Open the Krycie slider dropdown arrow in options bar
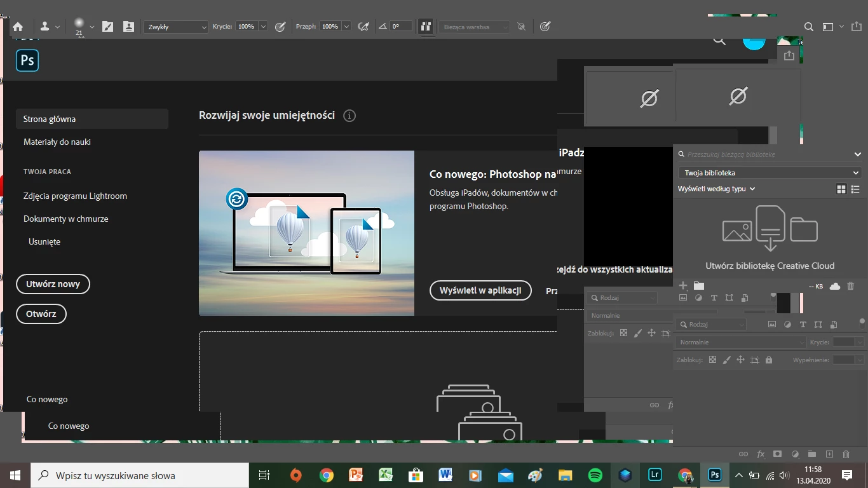868x488 pixels. [263, 27]
